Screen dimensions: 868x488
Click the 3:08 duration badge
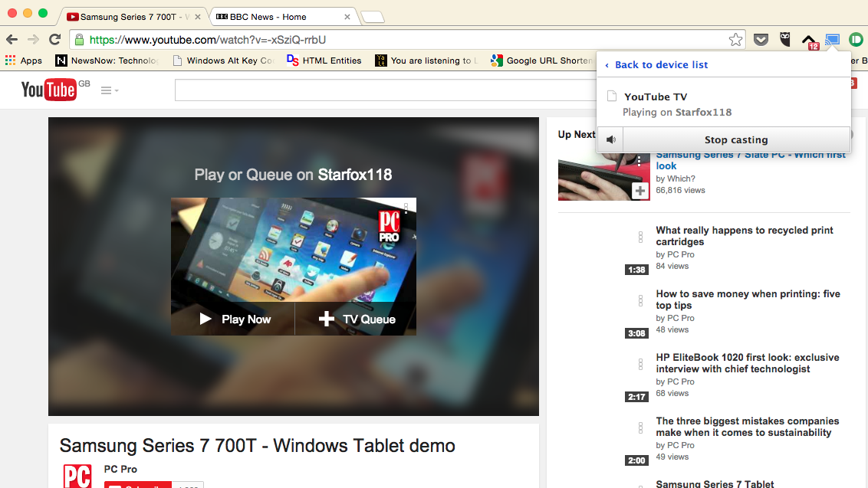point(636,334)
